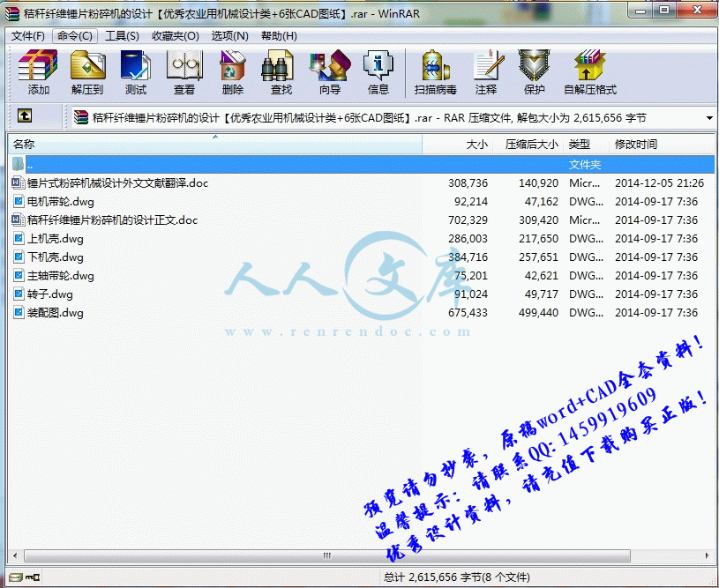
Task: Click the 解压到 (Extract to) toolbar icon
Action: 87,66
